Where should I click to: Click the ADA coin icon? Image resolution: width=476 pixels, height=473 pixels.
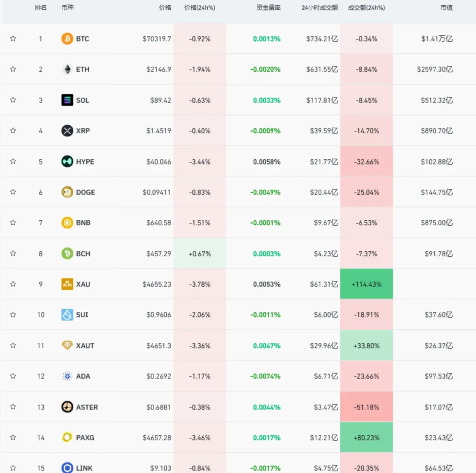click(x=67, y=376)
